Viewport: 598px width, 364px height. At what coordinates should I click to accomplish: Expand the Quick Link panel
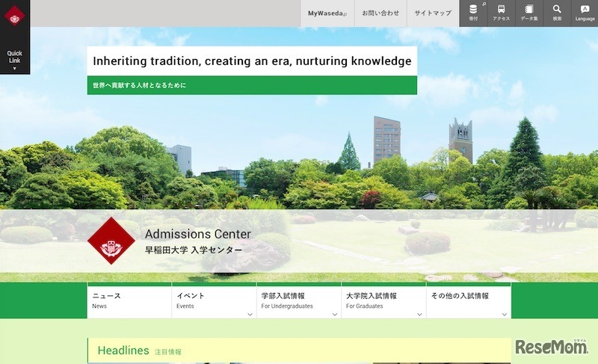point(15,60)
